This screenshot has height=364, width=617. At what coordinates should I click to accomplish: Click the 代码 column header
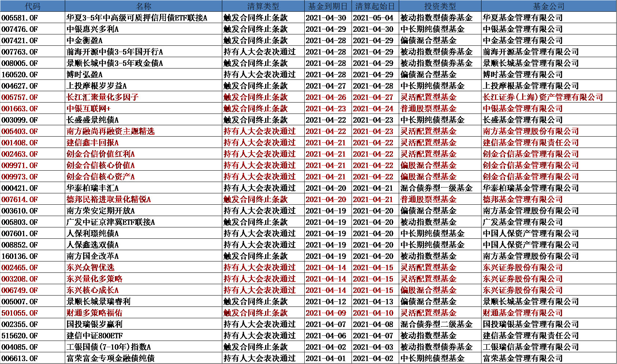(x=33, y=6)
